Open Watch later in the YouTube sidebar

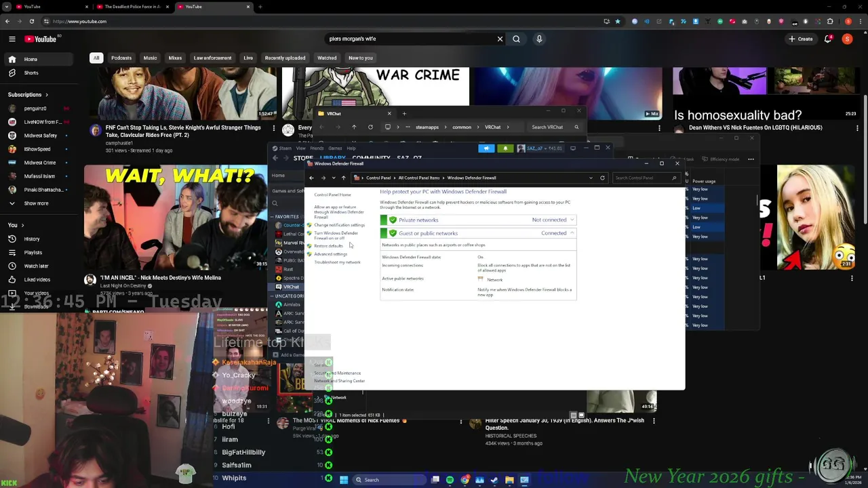click(x=36, y=266)
